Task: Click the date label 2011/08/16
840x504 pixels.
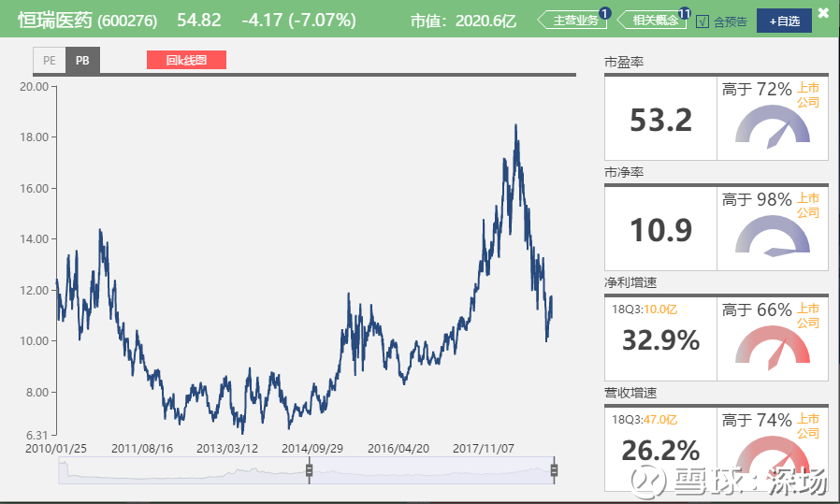Action: [x=142, y=449]
